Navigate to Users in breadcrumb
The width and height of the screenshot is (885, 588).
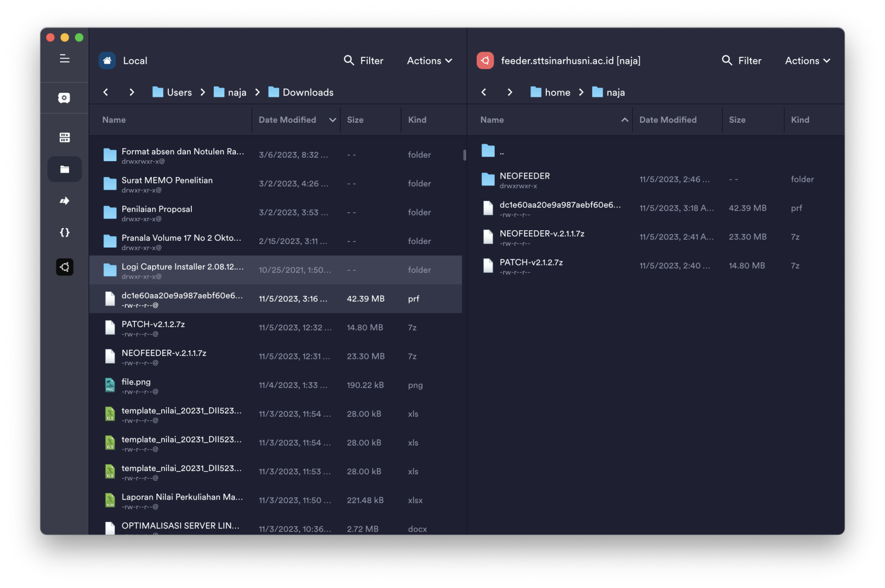[172, 92]
